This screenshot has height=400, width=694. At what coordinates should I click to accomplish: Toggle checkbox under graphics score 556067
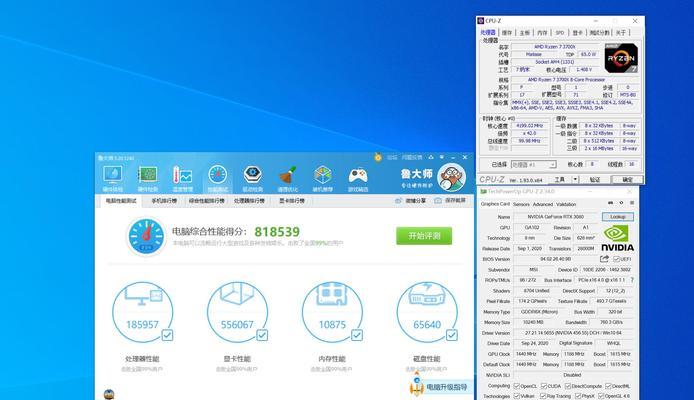(x=262, y=335)
